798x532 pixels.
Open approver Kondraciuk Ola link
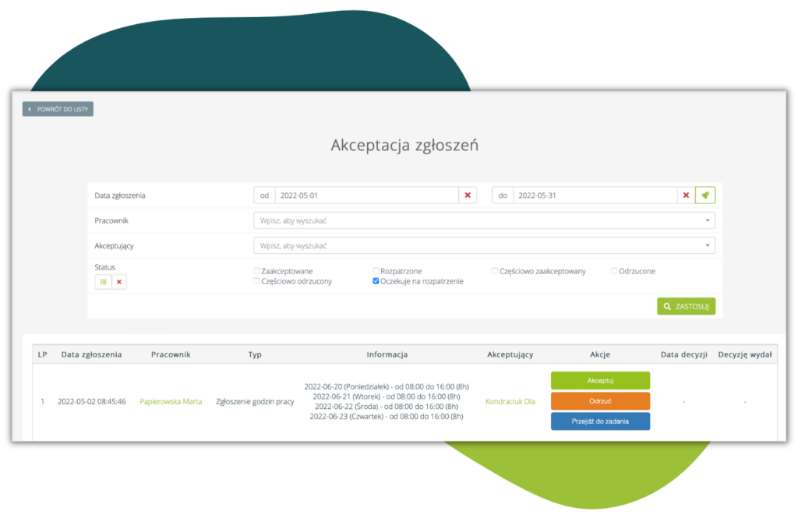(x=510, y=402)
